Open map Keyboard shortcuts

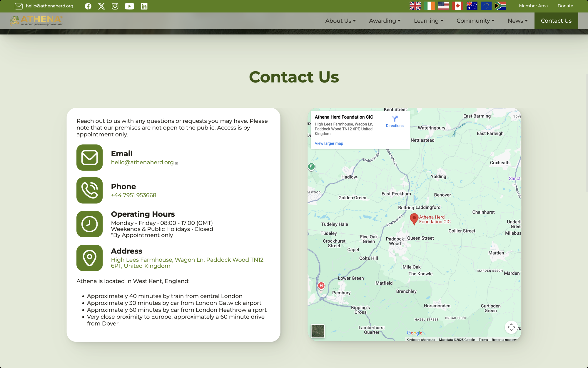pos(421,340)
